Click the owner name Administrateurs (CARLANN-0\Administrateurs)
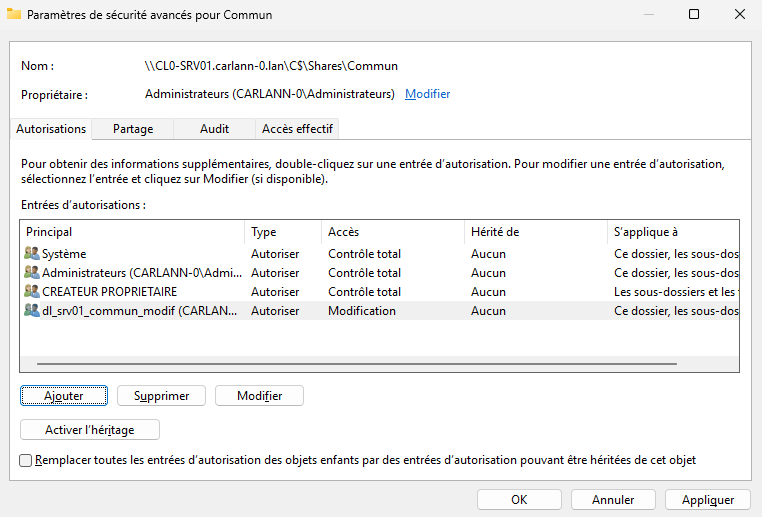This screenshot has height=517, width=762. tap(270, 94)
